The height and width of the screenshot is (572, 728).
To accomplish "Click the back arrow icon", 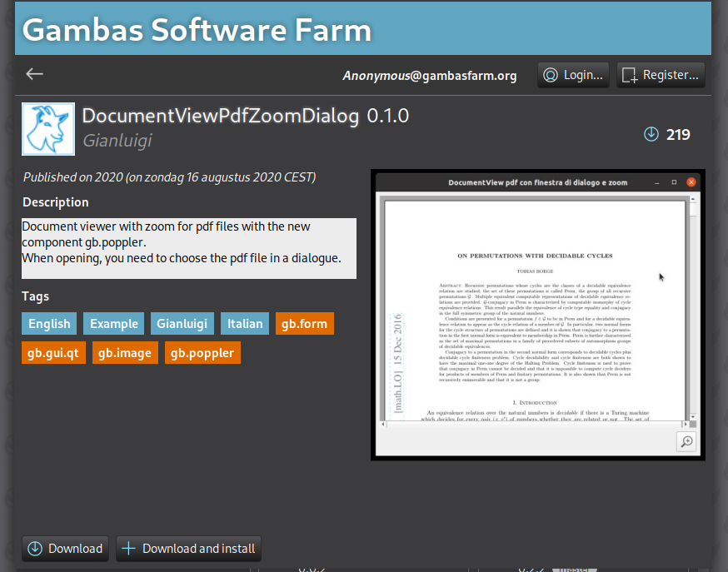I will click(x=34, y=74).
